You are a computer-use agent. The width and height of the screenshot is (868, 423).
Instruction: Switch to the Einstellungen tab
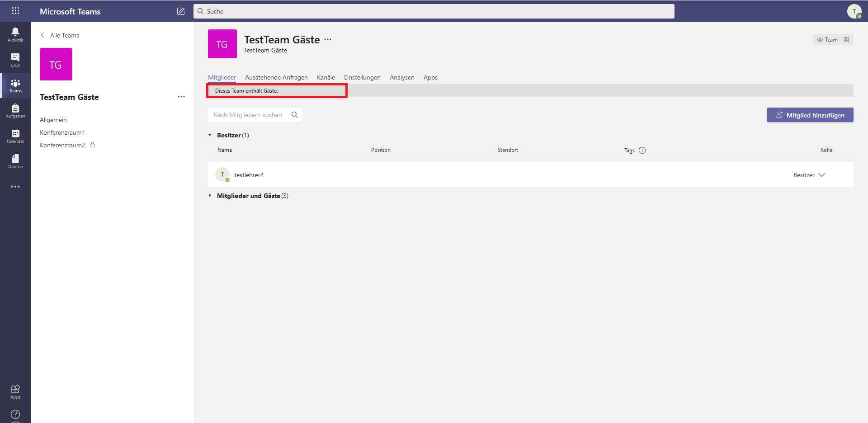point(362,77)
